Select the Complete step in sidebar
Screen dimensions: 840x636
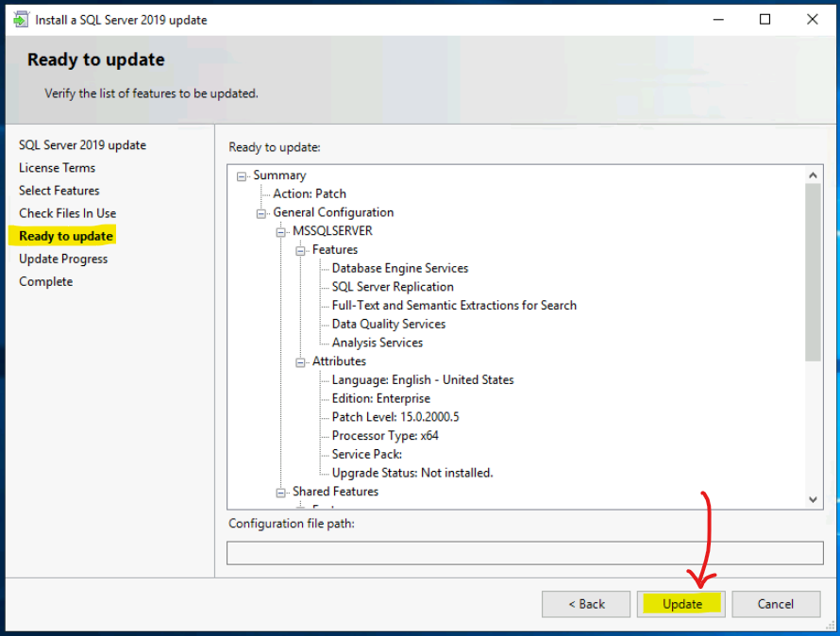[45, 282]
